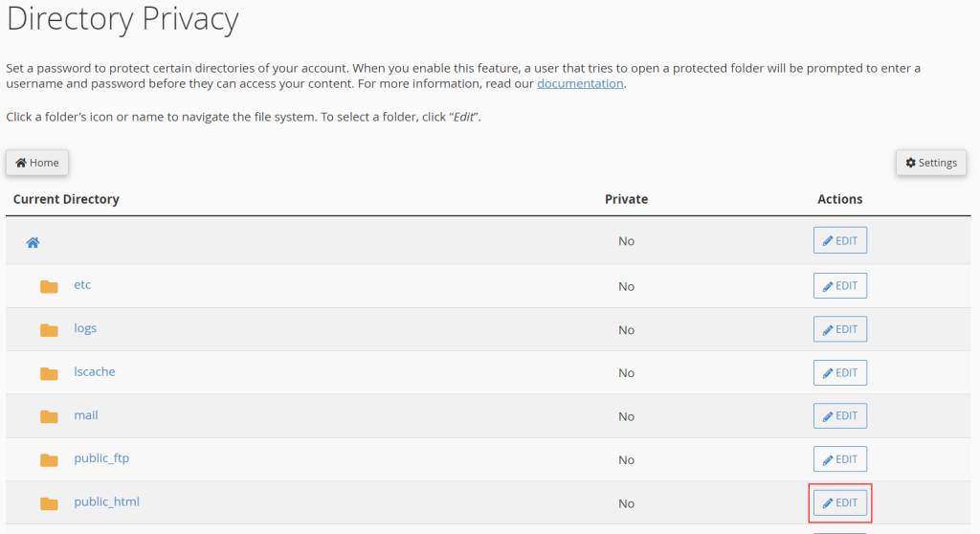Image resolution: width=980 pixels, height=534 pixels.
Task: Click the public_html folder icon
Action: coord(49,503)
